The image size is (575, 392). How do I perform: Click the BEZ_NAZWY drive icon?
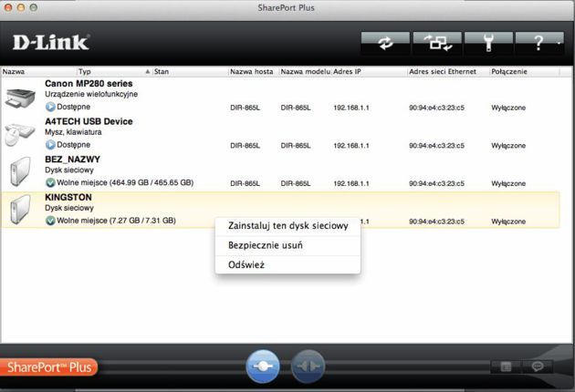pos(20,171)
